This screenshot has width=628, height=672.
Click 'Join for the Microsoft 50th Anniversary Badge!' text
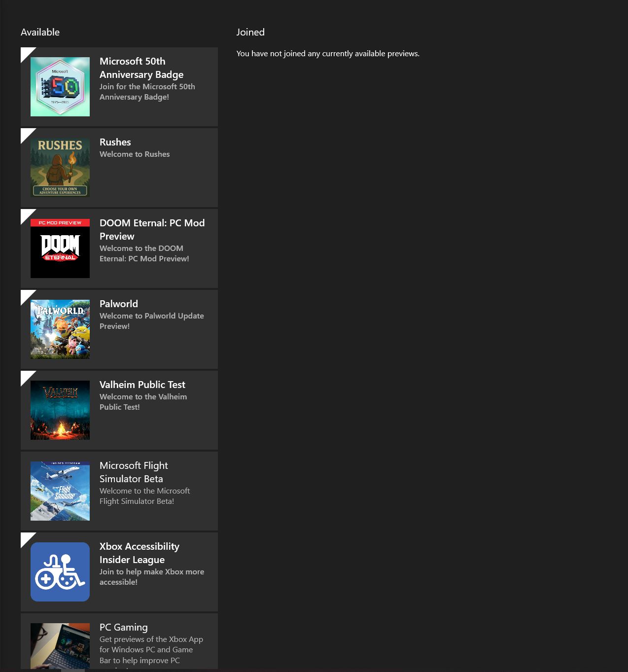[147, 92]
